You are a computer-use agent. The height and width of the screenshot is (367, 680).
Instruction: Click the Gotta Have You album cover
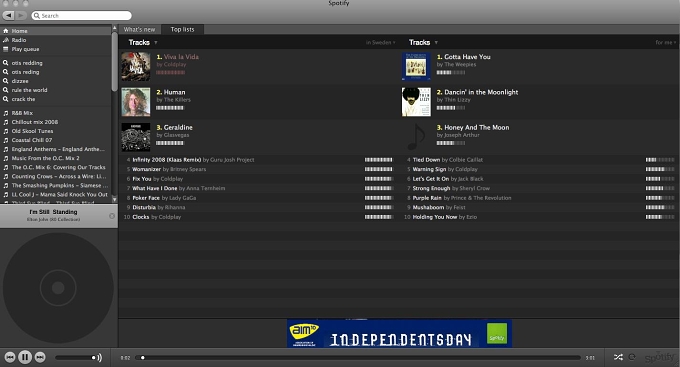coord(416,66)
